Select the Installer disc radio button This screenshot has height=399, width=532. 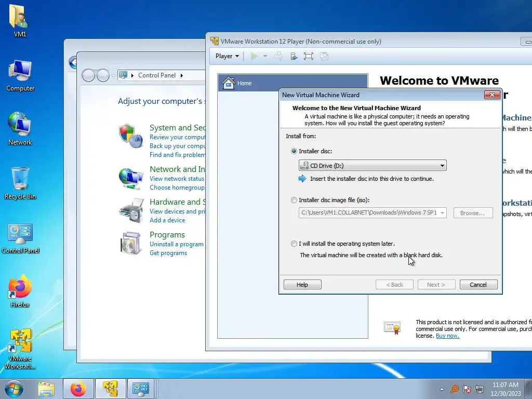(294, 151)
